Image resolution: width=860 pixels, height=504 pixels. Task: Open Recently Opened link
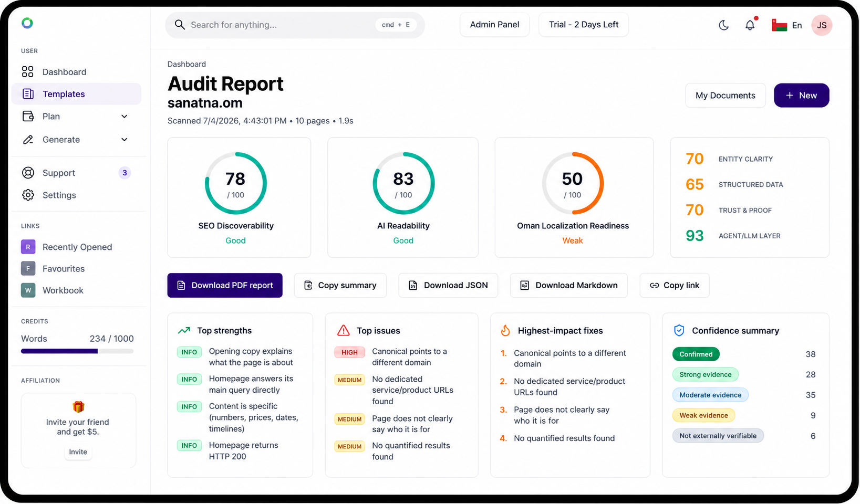(x=77, y=247)
